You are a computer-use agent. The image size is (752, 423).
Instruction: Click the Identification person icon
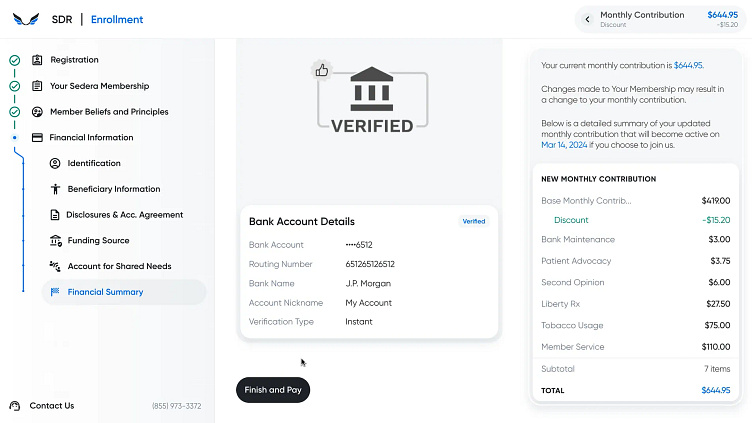pyautogui.click(x=55, y=163)
